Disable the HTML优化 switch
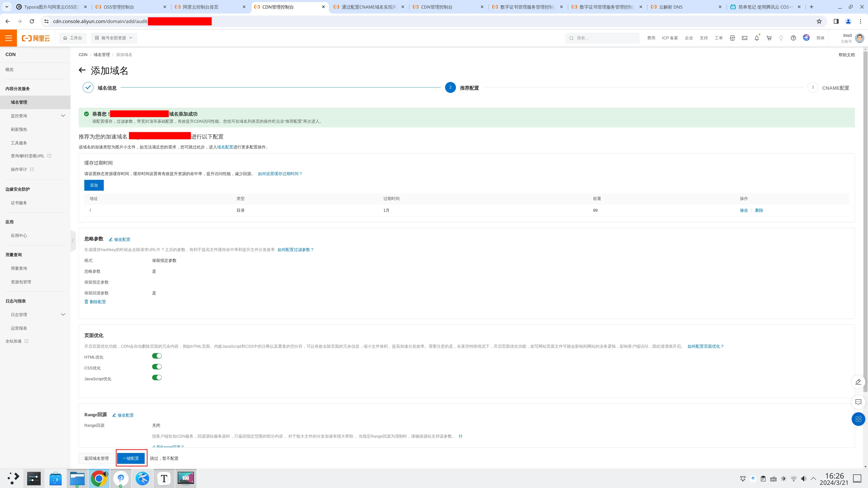The width and height of the screenshot is (868, 488). (x=157, y=356)
